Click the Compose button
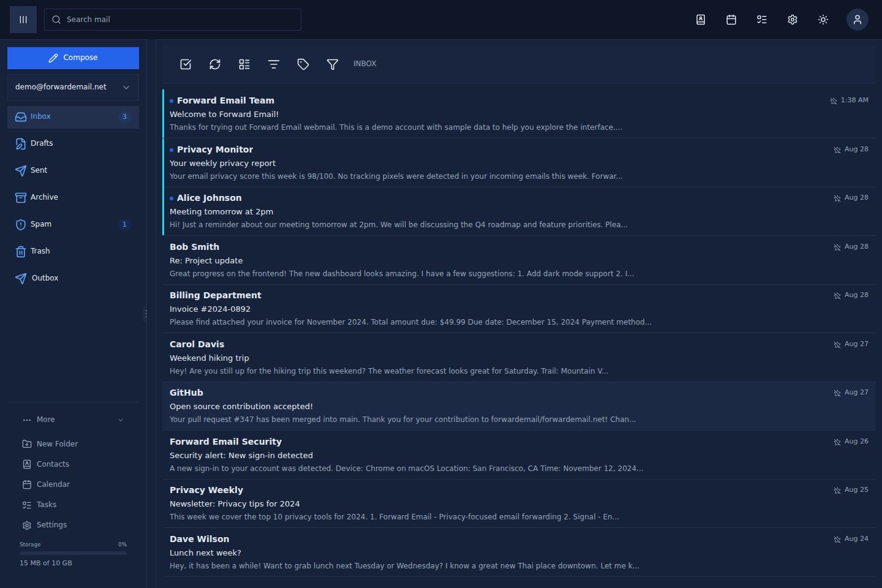Image resolution: width=882 pixels, height=588 pixels. click(x=73, y=58)
